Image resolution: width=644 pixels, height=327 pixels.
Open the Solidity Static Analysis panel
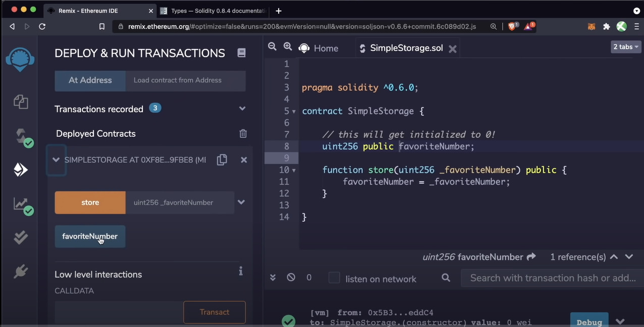(20, 204)
